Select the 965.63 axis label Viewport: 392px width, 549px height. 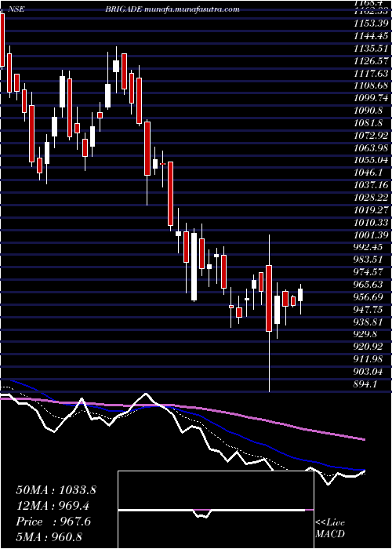369,285
